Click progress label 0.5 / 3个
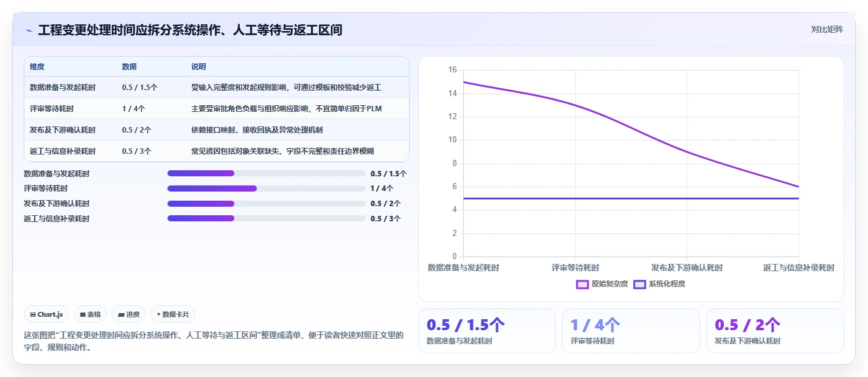Viewport: 868px width, 377px height. pyautogui.click(x=385, y=218)
